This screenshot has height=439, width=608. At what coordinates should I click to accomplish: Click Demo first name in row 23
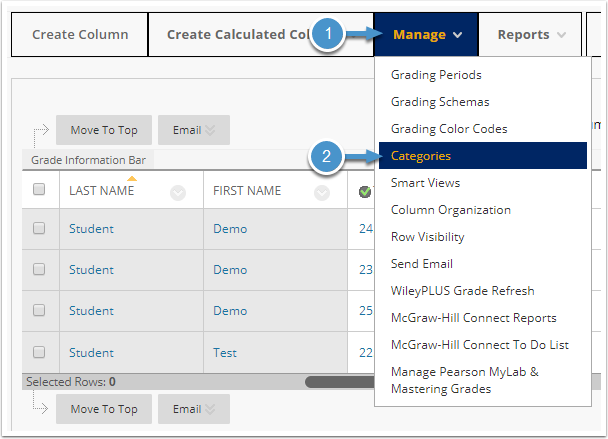pos(230,270)
